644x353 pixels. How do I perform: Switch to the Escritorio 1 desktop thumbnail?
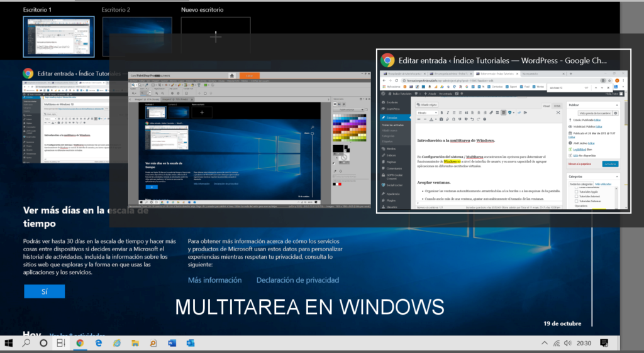58,36
